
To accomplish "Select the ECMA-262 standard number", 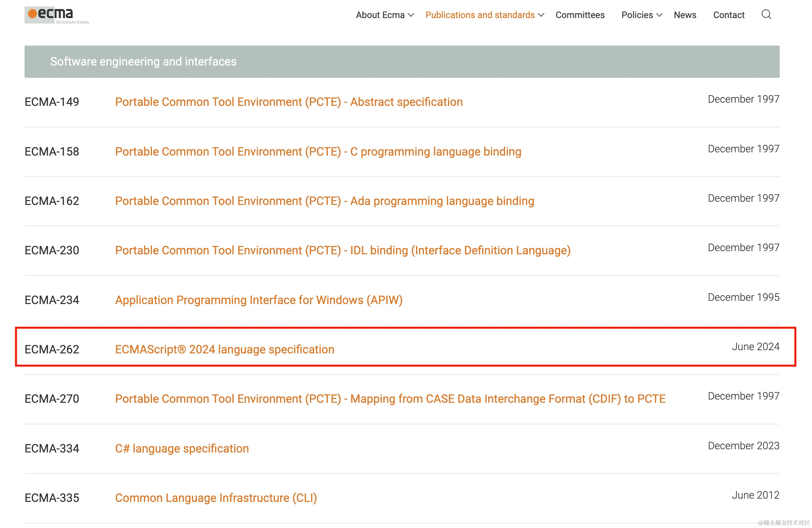I will coord(52,349).
